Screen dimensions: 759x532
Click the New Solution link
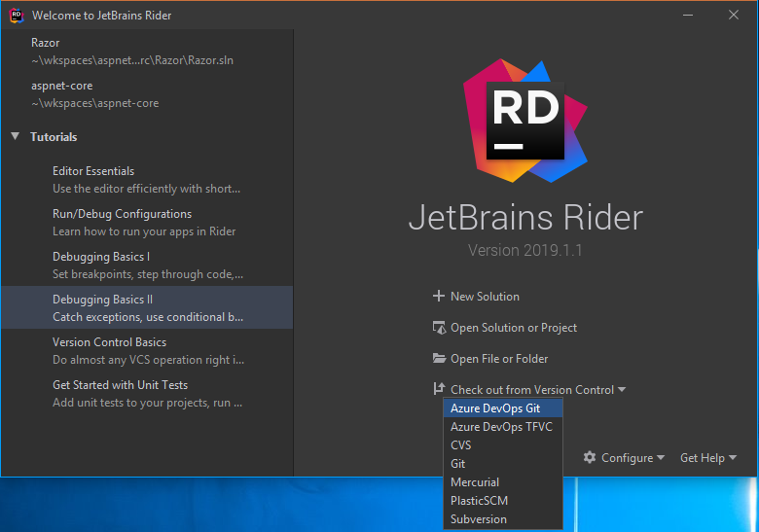485,297
